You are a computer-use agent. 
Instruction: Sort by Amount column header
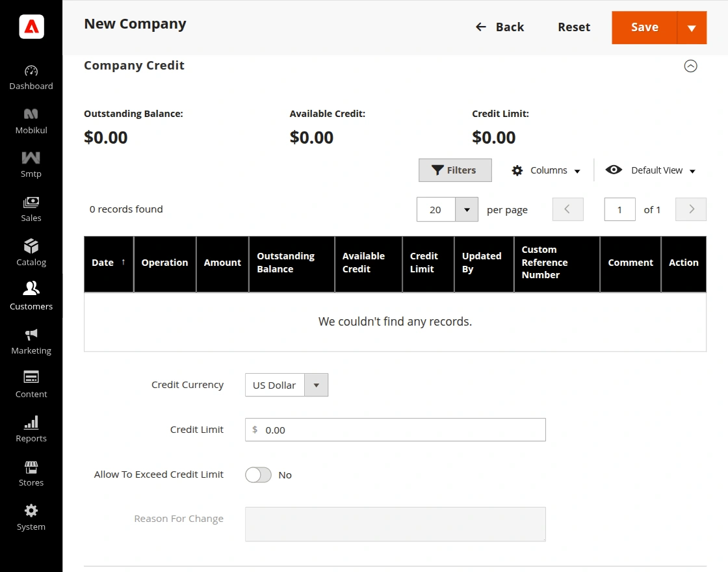(222, 264)
